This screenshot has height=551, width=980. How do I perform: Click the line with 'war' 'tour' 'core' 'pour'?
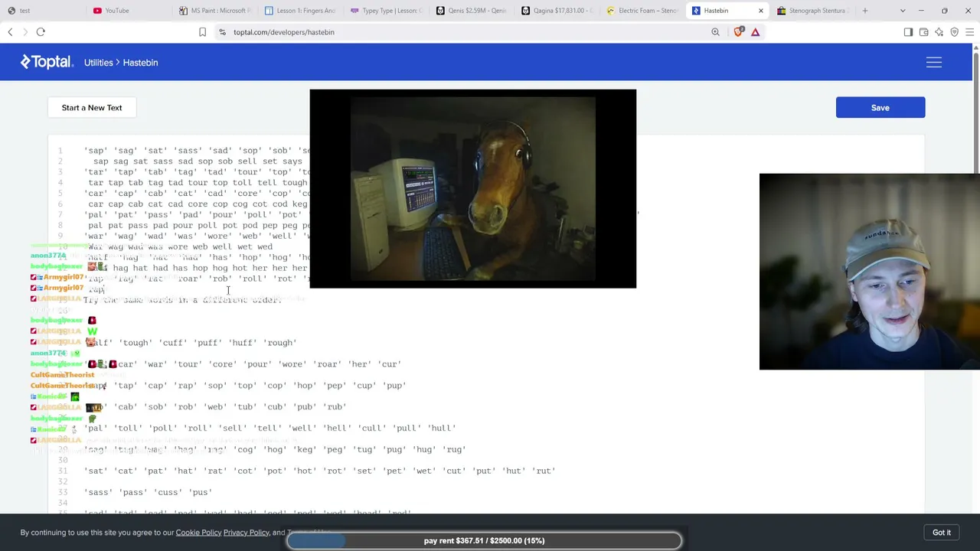point(242,364)
